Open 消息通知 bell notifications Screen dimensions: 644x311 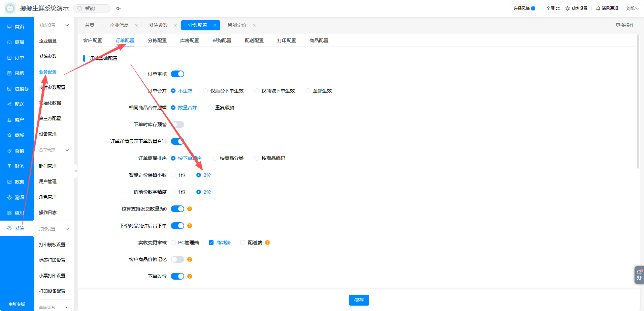coord(607,8)
